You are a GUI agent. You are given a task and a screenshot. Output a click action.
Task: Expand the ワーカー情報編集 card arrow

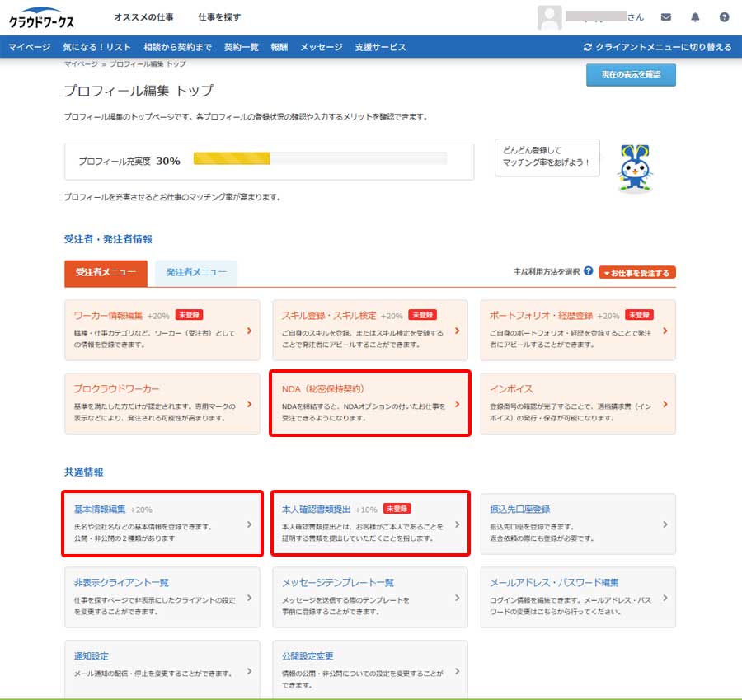pyautogui.click(x=249, y=331)
